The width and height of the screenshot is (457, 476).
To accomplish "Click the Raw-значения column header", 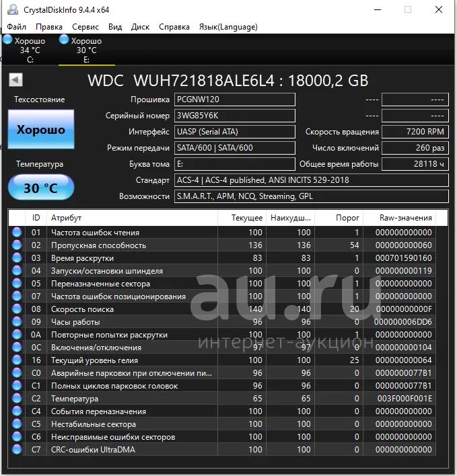I will tap(400, 218).
